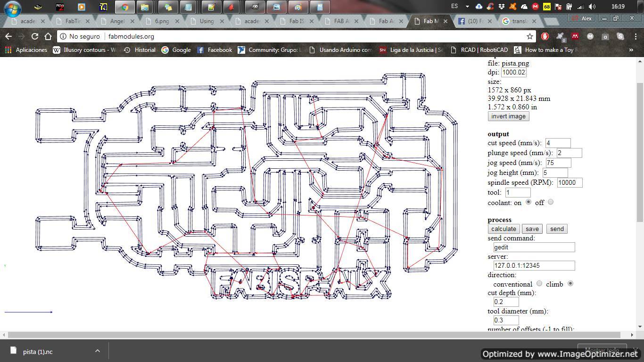
Task: Edit the tool diameter field
Action: [x=506, y=320]
